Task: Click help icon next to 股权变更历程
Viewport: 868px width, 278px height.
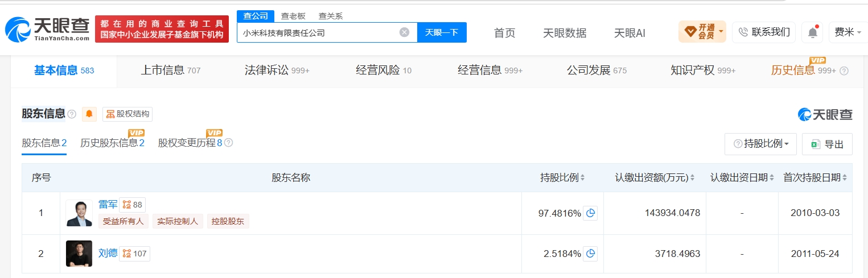Action: point(228,143)
